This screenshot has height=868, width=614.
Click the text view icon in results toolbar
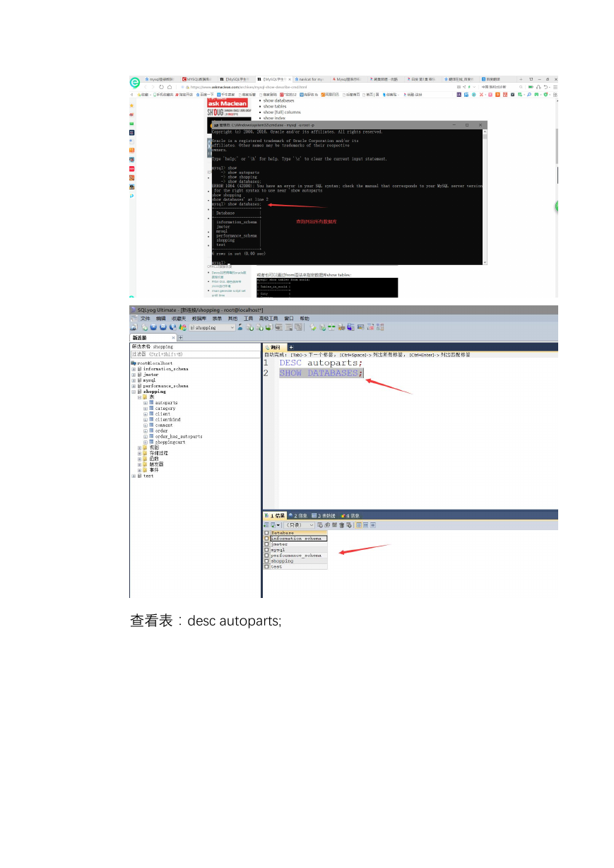[373, 525]
